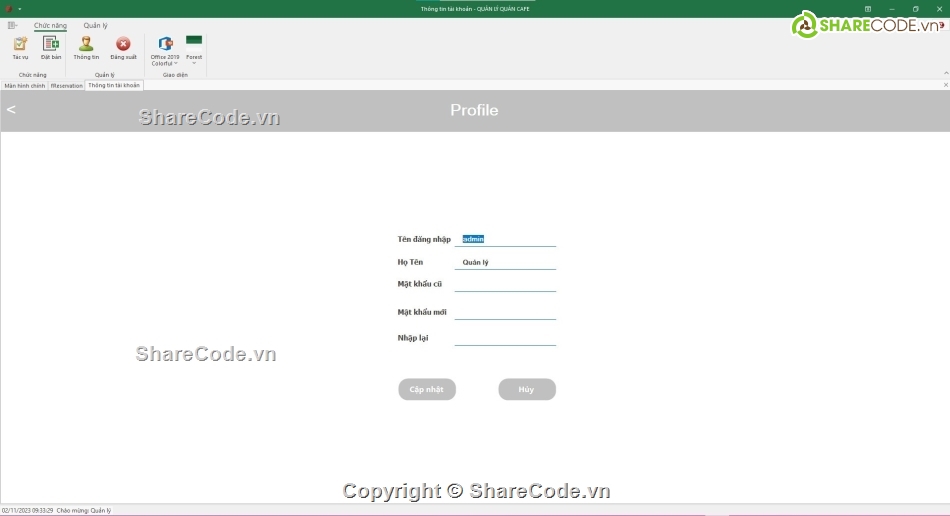Image resolution: width=950 pixels, height=516 pixels.
Task: Select the Chức năng ribbon tab
Action: pyautogui.click(x=50, y=25)
